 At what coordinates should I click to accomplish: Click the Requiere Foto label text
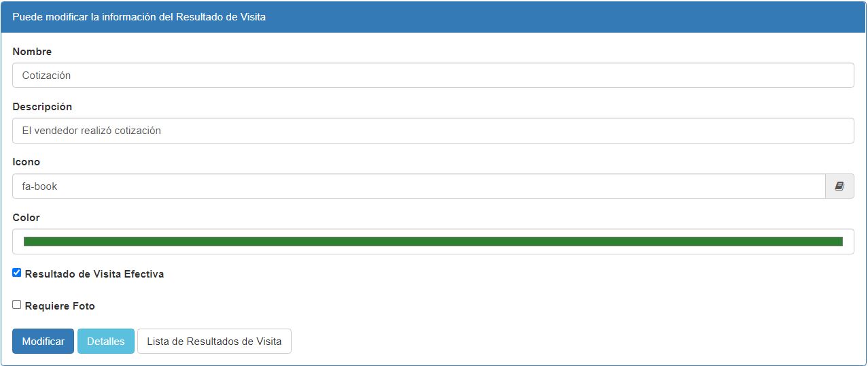[x=60, y=306]
